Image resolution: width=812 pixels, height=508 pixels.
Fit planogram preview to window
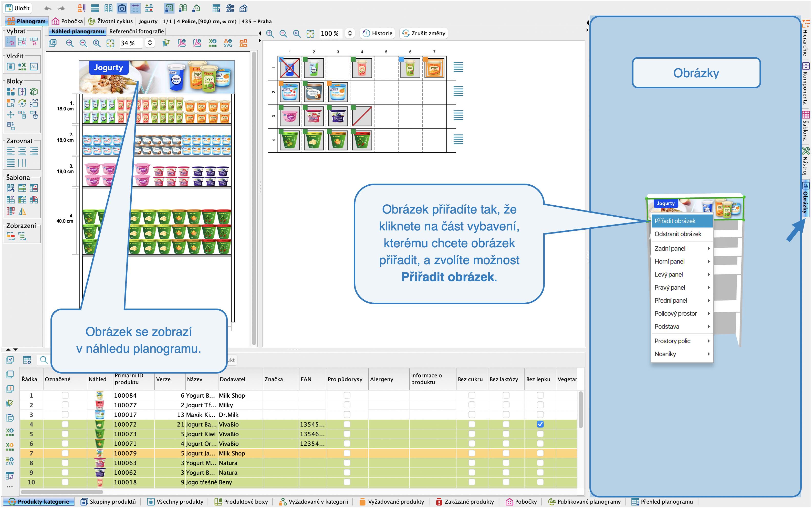(x=110, y=43)
